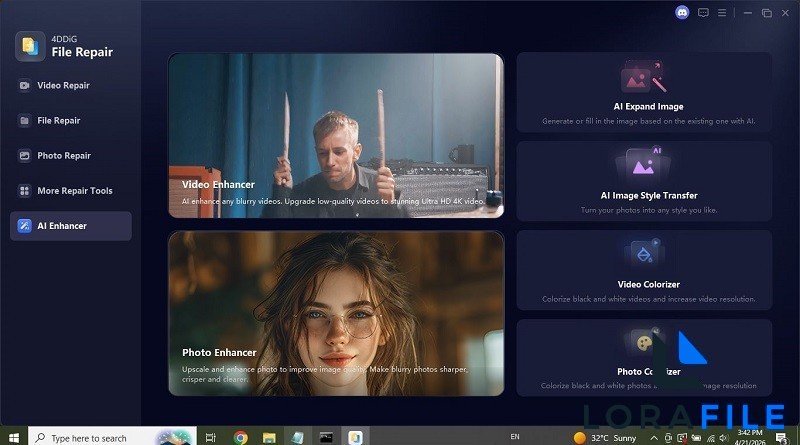Open the Photo Enhancer card
Viewport: 800px width, 445px height.
pos(335,312)
